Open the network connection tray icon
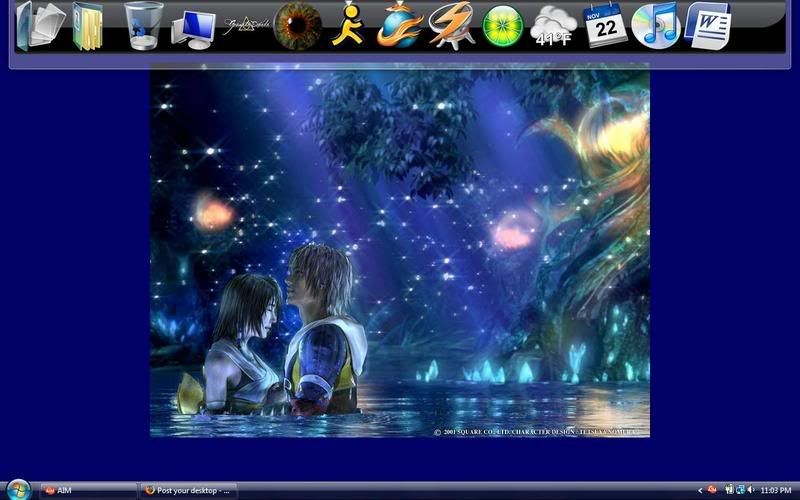This screenshot has height=500, width=800. pyautogui.click(x=740, y=490)
